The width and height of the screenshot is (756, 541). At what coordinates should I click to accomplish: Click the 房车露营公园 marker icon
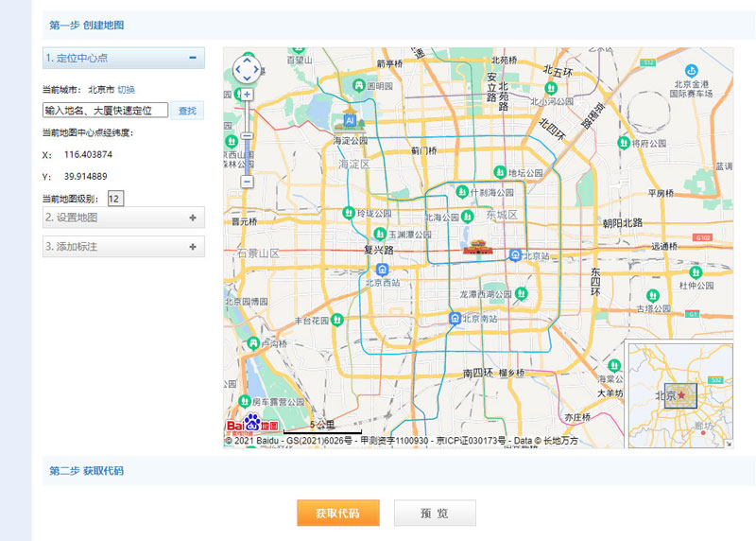pyautogui.click(x=245, y=401)
